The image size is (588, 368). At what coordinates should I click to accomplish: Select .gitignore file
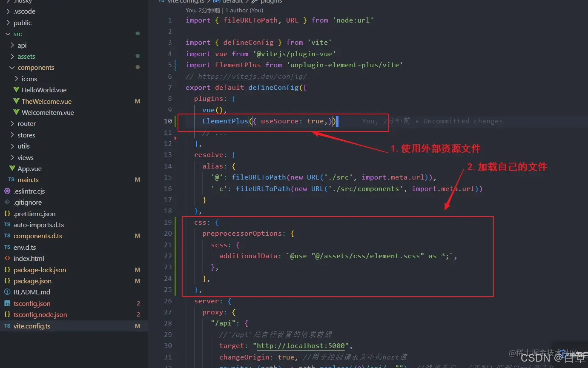(x=28, y=203)
